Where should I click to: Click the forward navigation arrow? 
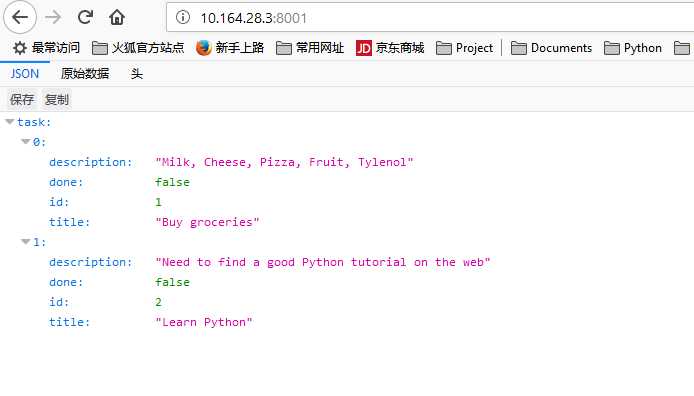53,18
